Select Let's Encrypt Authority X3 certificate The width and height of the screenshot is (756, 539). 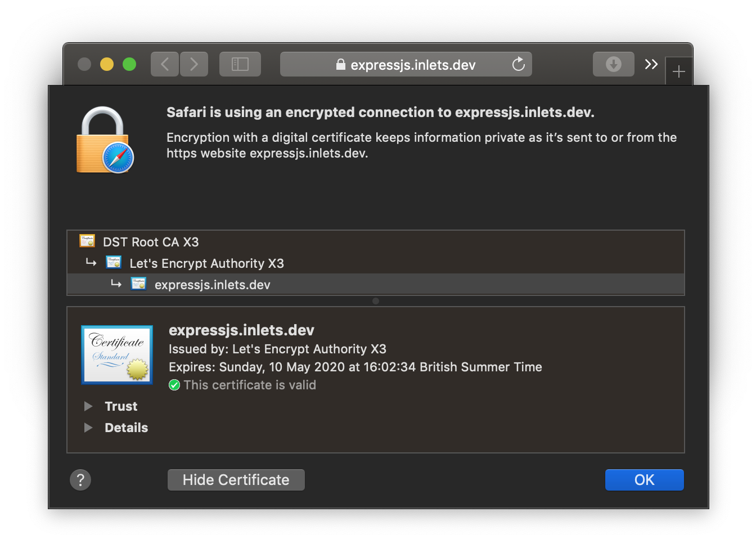pos(206,263)
